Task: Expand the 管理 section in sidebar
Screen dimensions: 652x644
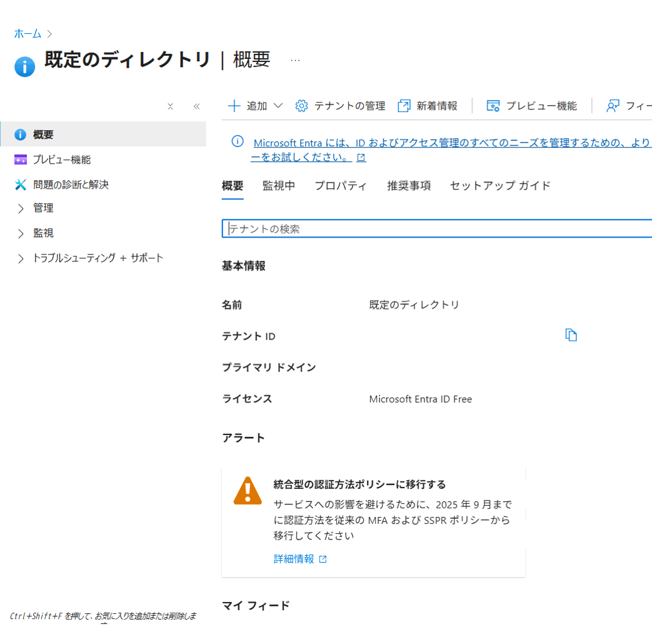Action: point(21,208)
